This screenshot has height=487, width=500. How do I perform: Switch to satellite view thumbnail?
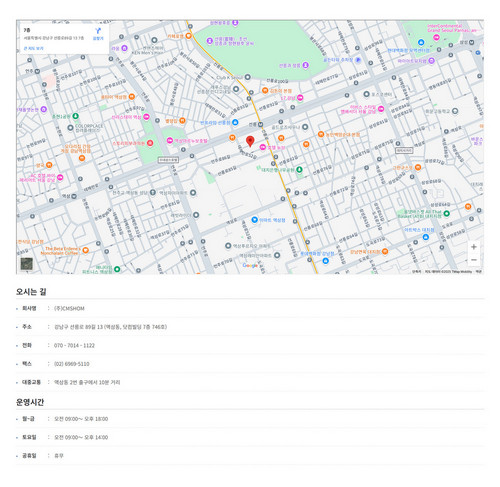[x=27, y=264]
